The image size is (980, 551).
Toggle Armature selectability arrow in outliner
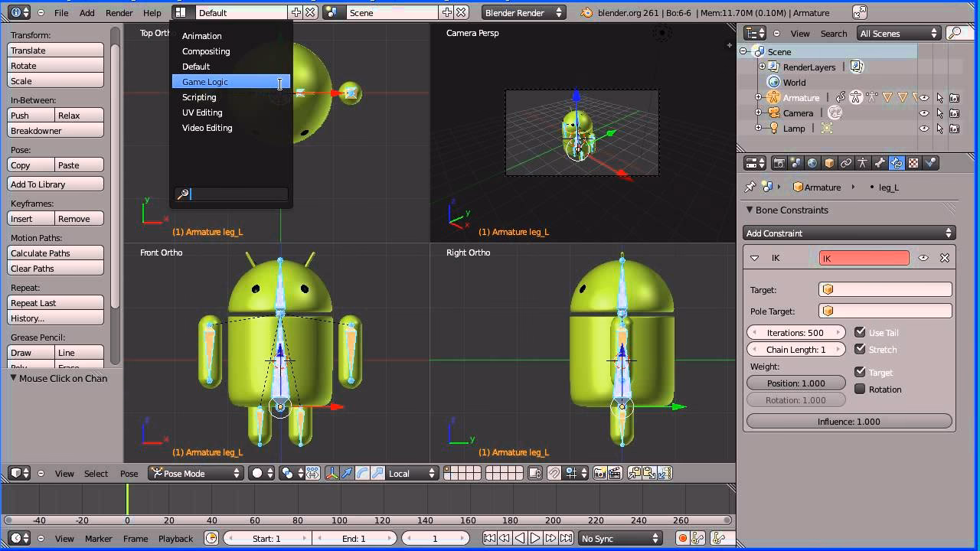pos(940,98)
